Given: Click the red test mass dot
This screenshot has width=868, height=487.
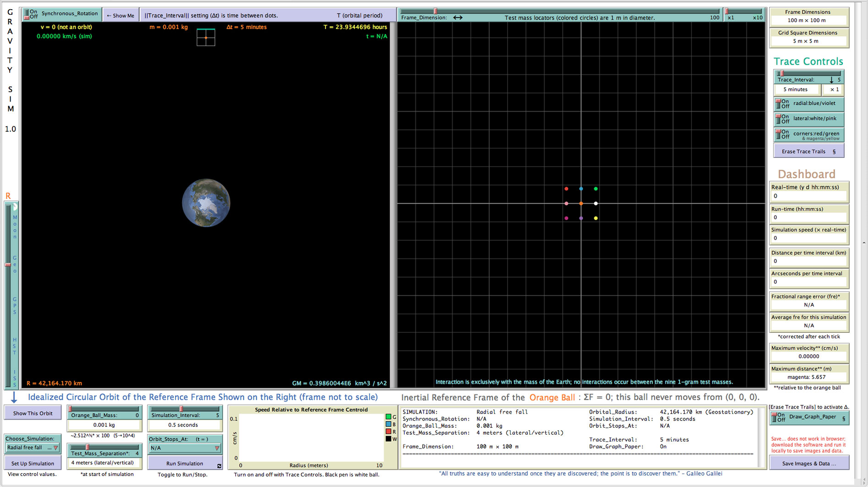Looking at the screenshot, I should pyautogui.click(x=566, y=189).
